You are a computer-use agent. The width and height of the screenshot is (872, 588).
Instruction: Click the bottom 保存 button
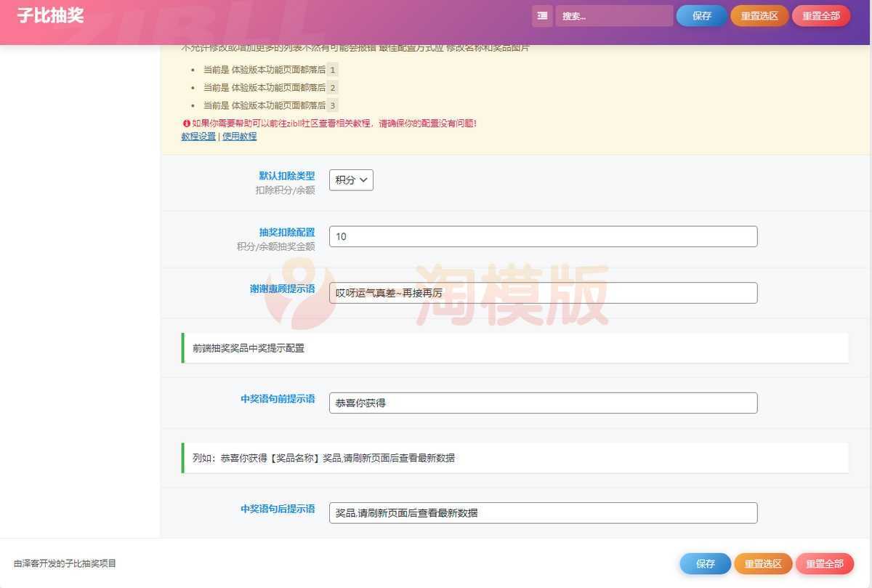coord(706,563)
